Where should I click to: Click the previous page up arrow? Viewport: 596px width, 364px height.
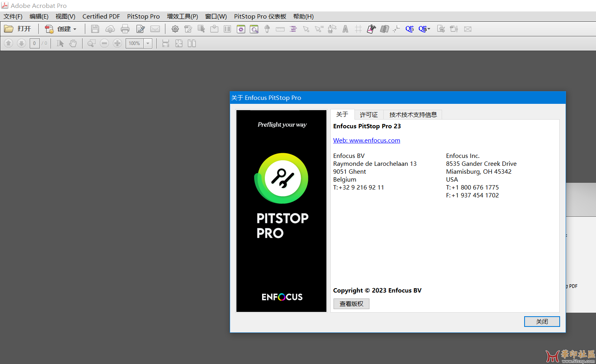pyautogui.click(x=9, y=43)
